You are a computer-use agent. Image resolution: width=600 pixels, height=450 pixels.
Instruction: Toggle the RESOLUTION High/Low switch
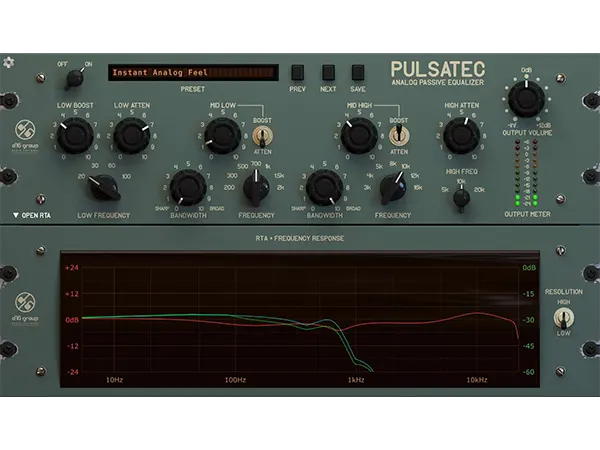tap(564, 318)
